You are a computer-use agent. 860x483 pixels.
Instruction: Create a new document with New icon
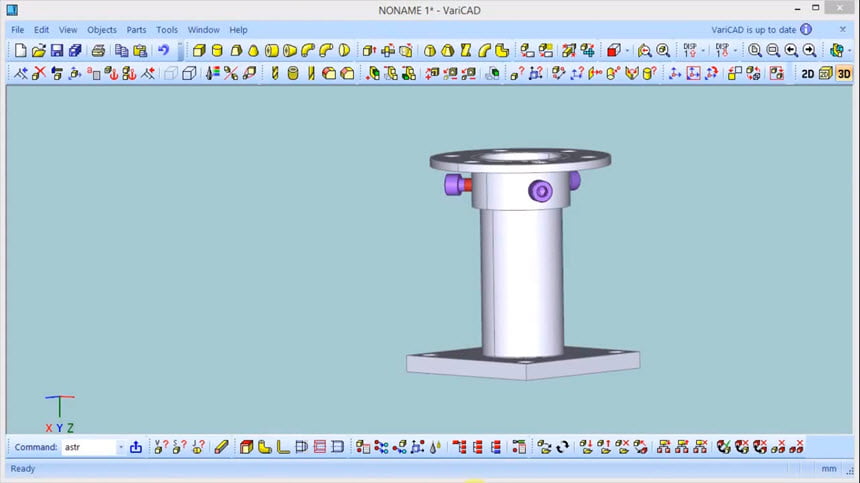(20, 50)
